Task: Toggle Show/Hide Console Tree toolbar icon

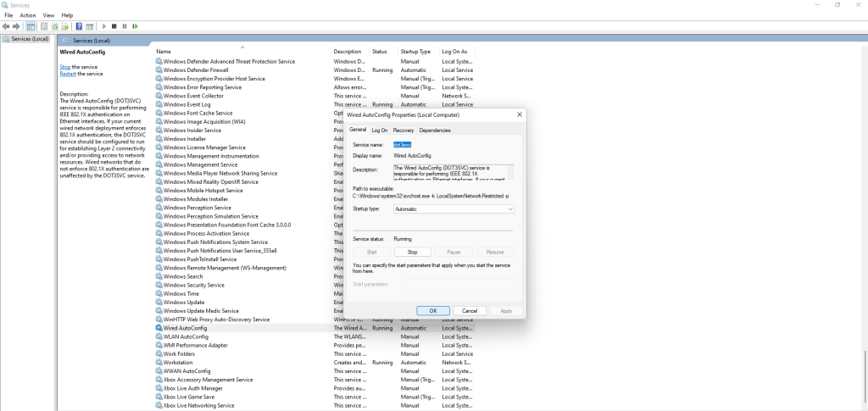Action: 31,26
